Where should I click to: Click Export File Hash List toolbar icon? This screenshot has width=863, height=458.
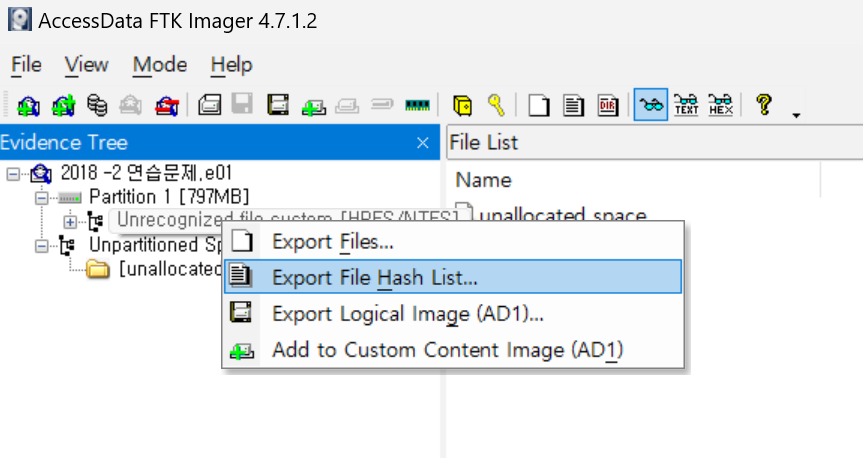pos(573,105)
